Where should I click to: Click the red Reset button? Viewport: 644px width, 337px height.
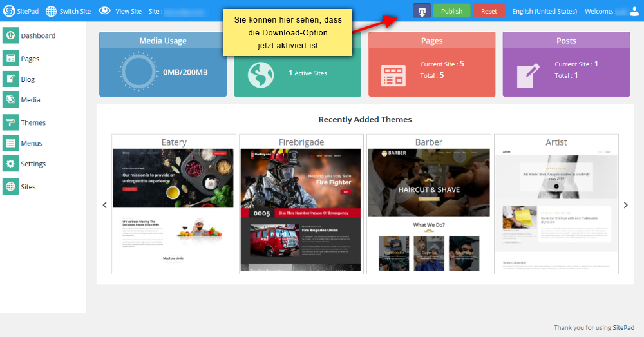coord(489,11)
